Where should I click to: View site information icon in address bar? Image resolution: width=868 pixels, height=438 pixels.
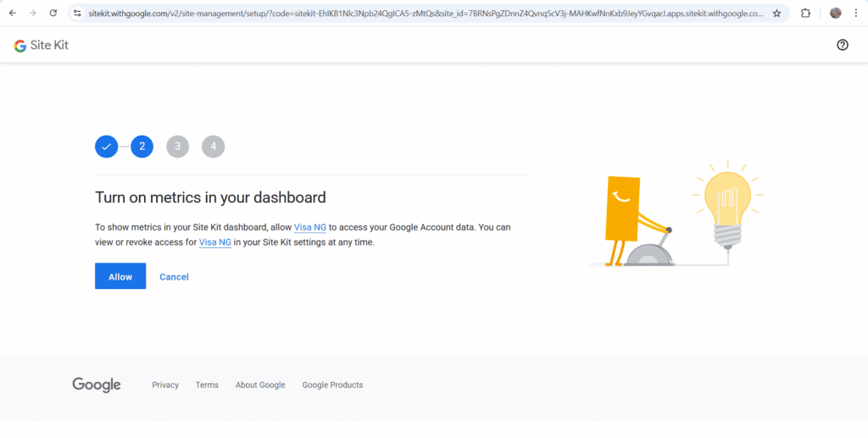[x=77, y=14]
